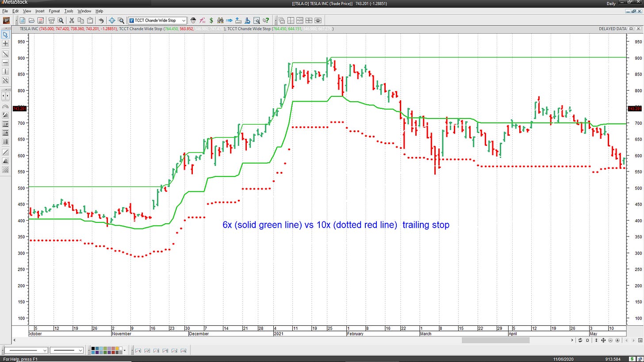This screenshot has width=644, height=362.
Task: Click the horizontal chart scrollbar thumb
Action: click(495, 340)
